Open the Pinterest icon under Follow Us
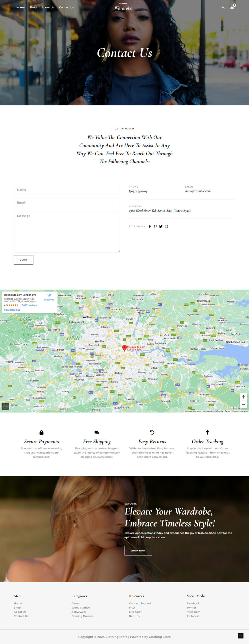Screen dimensions: 249x644 (x=155, y=226)
